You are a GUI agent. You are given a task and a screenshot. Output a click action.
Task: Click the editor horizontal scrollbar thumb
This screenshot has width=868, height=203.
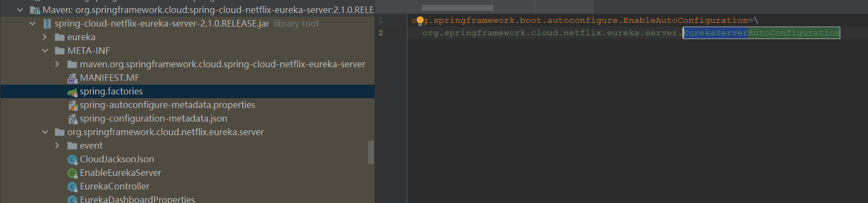[x=458, y=8]
